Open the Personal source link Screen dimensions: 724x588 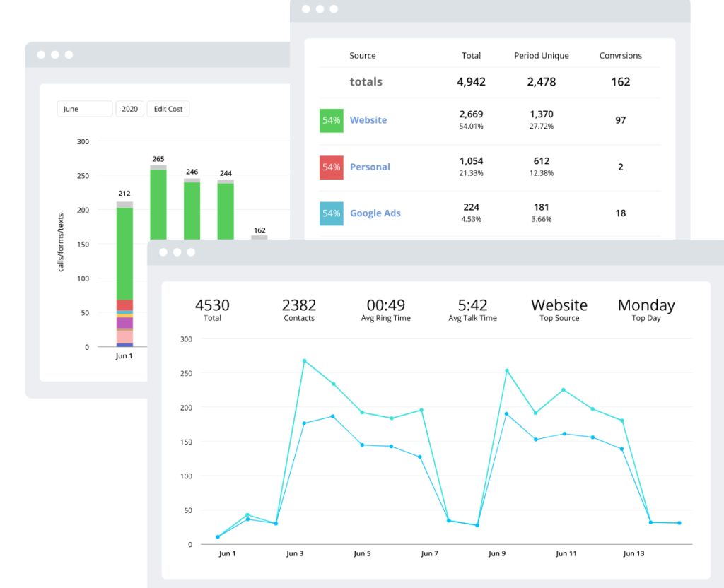click(370, 167)
